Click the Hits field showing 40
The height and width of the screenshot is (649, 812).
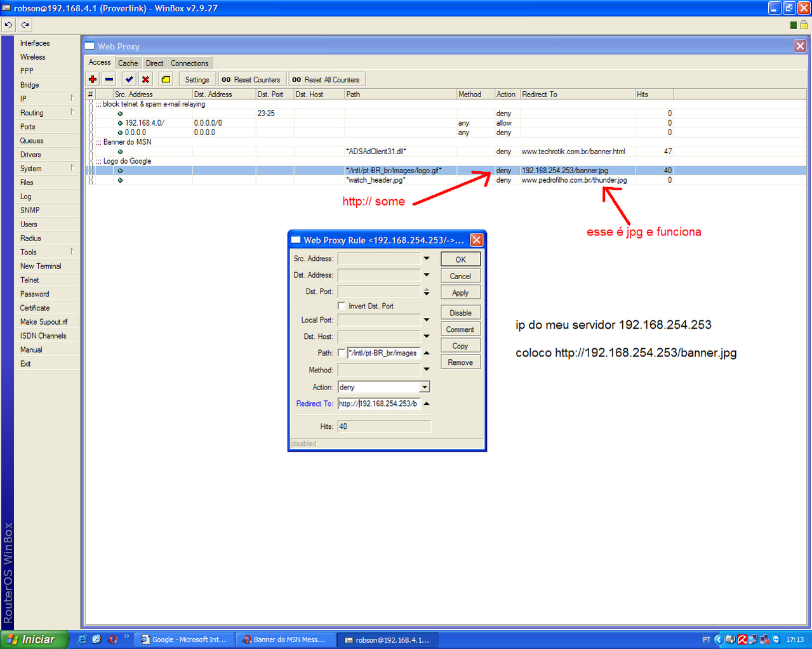383,426
